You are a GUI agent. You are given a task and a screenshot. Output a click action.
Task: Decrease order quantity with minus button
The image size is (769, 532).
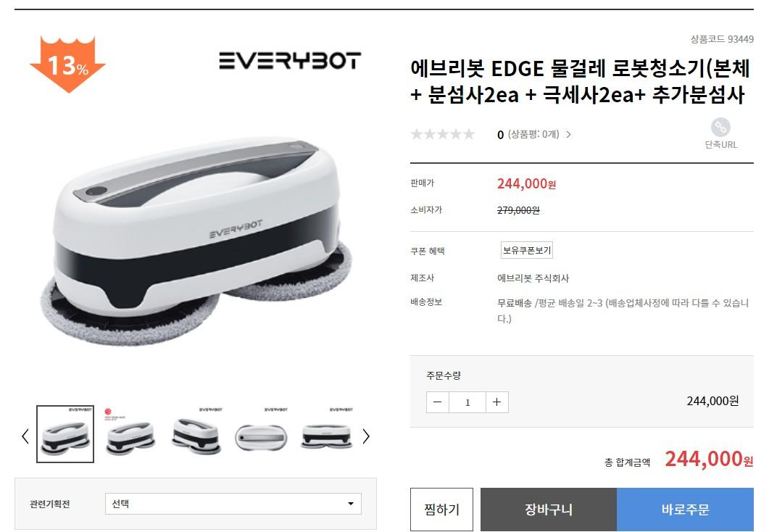coord(438,402)
